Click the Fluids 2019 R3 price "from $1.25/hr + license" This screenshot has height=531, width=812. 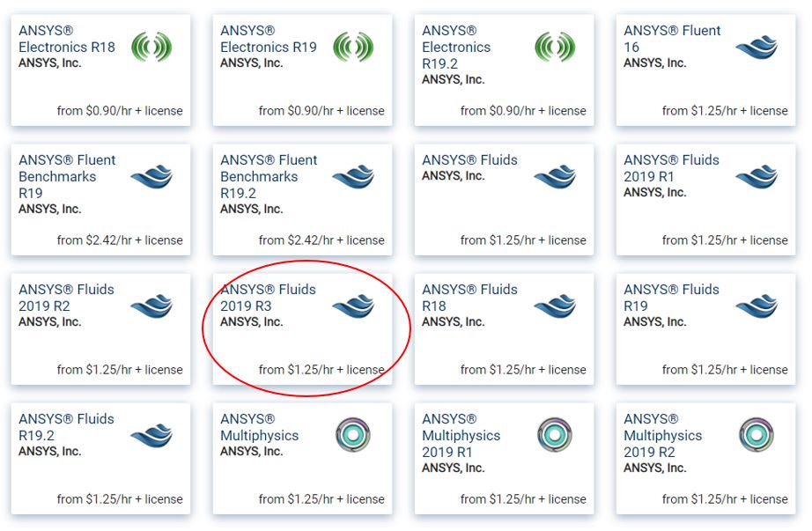321,370
